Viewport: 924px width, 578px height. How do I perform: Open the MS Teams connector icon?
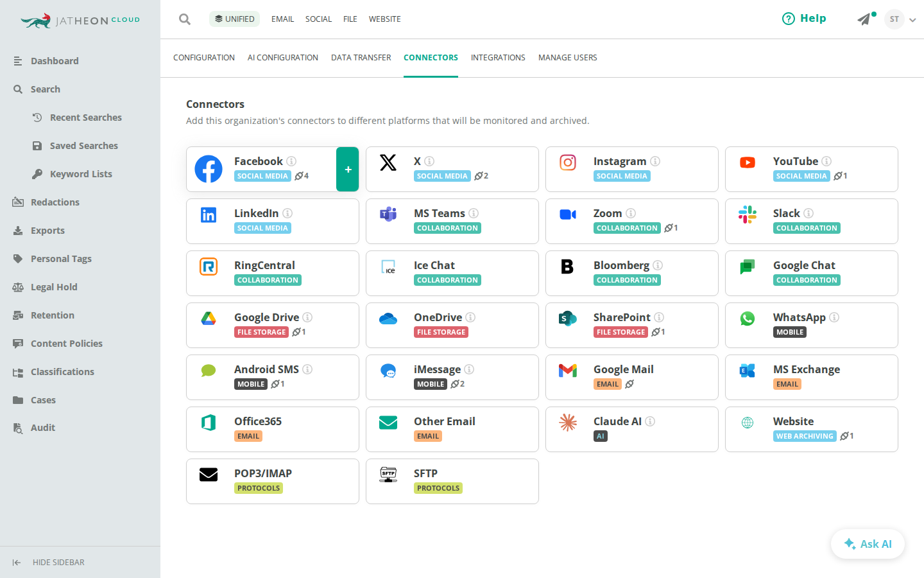click(388, 215)
